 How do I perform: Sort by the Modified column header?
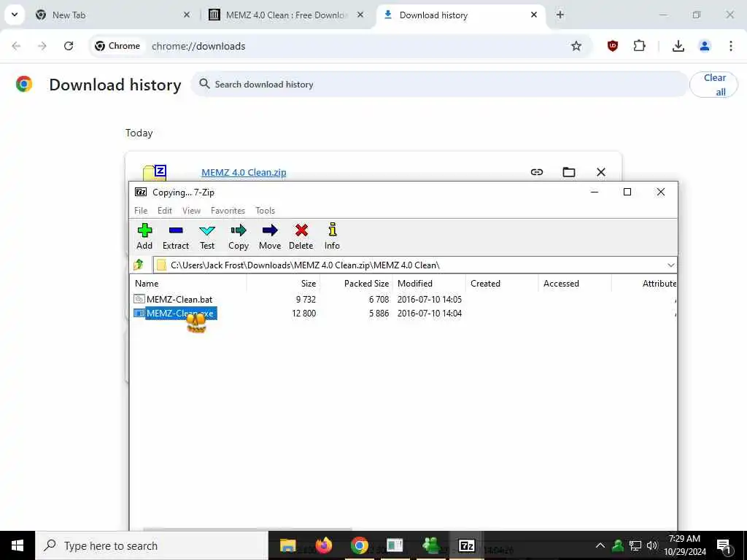(429, 284)
